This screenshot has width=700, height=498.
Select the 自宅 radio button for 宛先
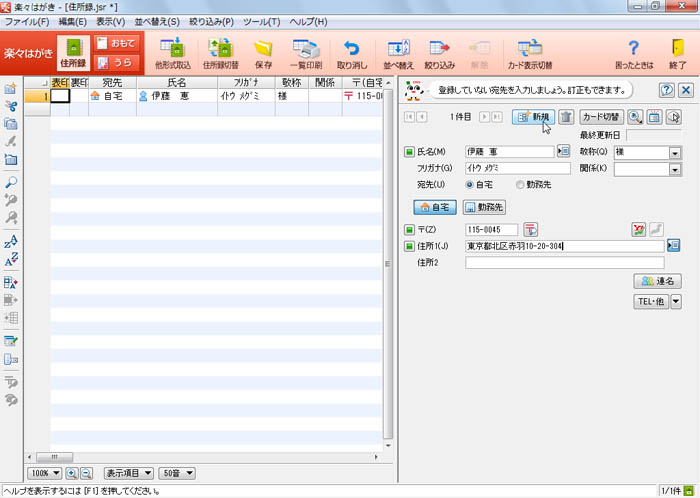pyautogui.click(x=470, y=185)
